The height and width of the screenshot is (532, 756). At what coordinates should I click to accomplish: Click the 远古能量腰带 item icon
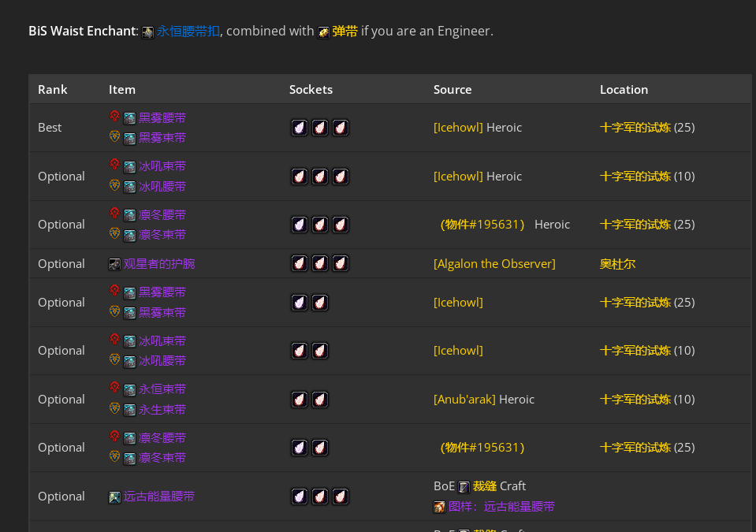114,497
